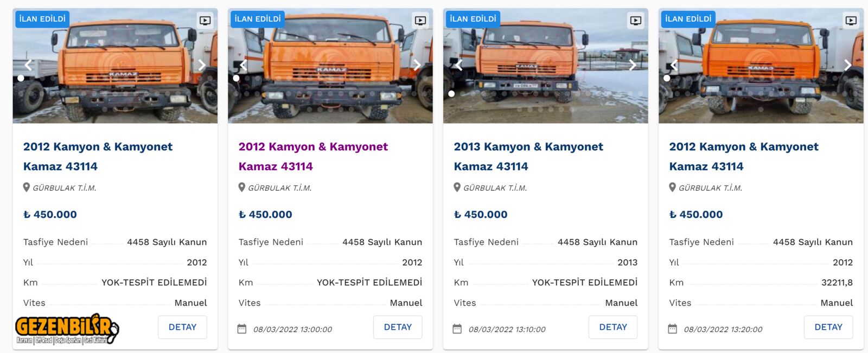Next image arrow on 2013 Kamaz card

[633, 65]
